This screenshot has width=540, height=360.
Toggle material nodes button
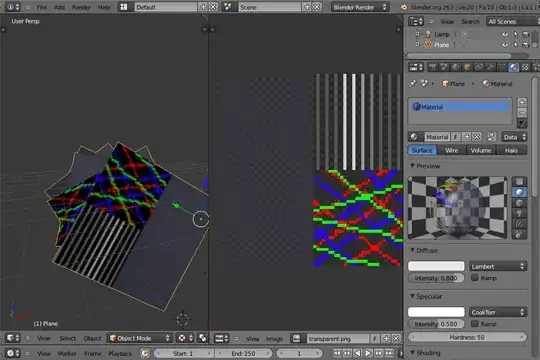point(491,137)
